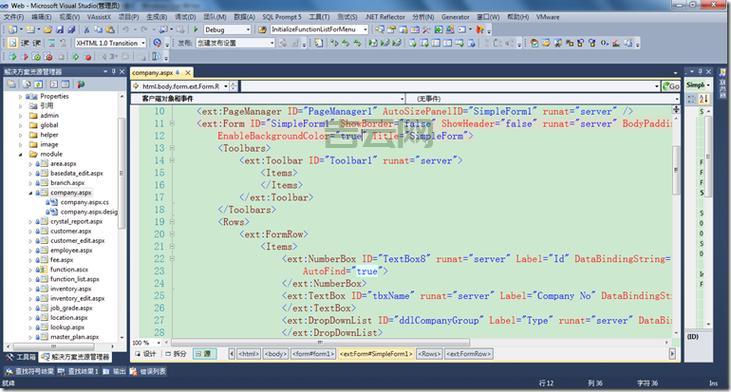The image size is (731, 392).
Task: Click the Decrease Indent icon in the HTML toolbar
Action: 25,43
